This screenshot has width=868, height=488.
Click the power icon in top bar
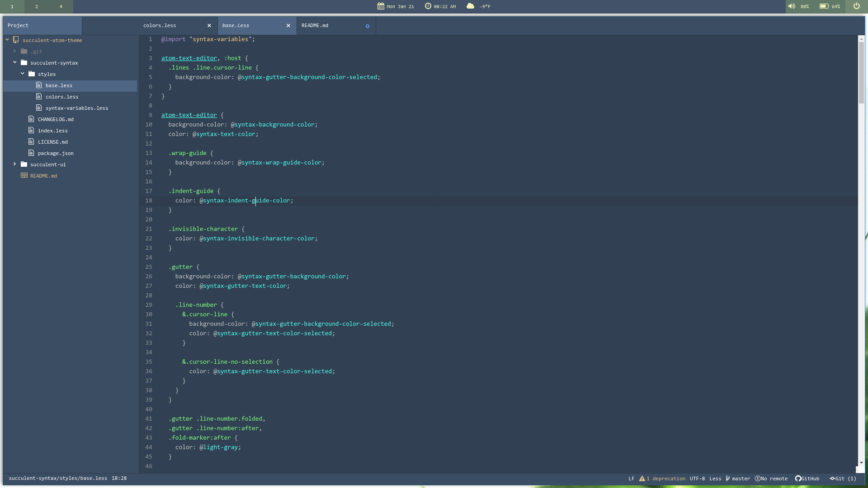(856, 6)
